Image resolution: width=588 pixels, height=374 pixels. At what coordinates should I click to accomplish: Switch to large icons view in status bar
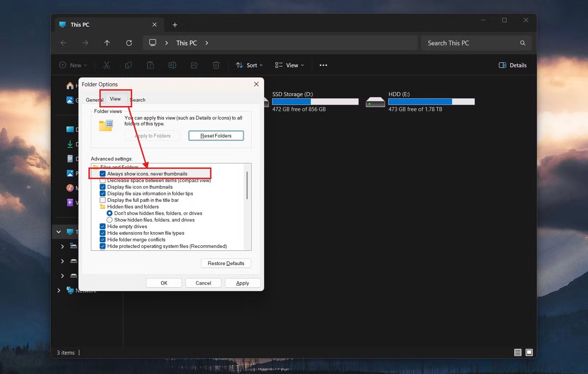(x=529, y=352)
